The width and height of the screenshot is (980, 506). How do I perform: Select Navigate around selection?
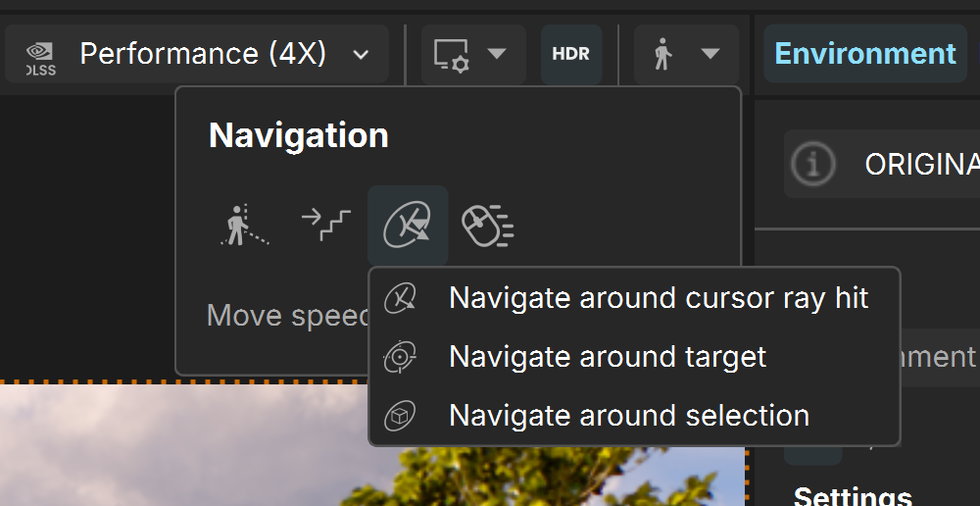[x=634, y=416]
